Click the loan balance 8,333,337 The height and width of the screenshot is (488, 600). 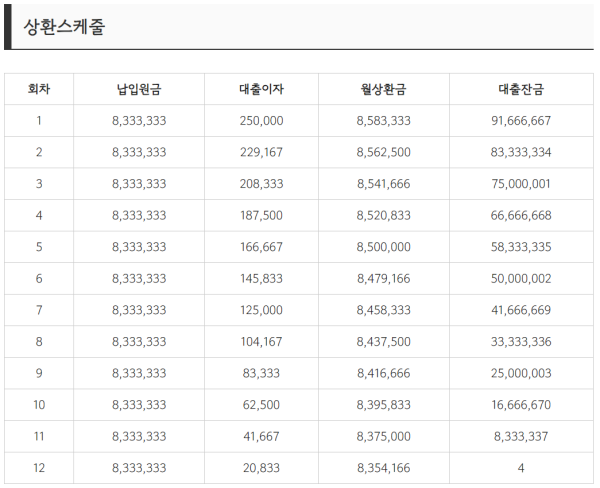click(x=521, y=436)
